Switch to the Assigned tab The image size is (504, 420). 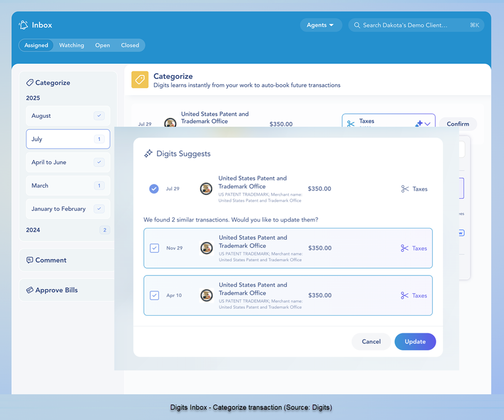36,45
